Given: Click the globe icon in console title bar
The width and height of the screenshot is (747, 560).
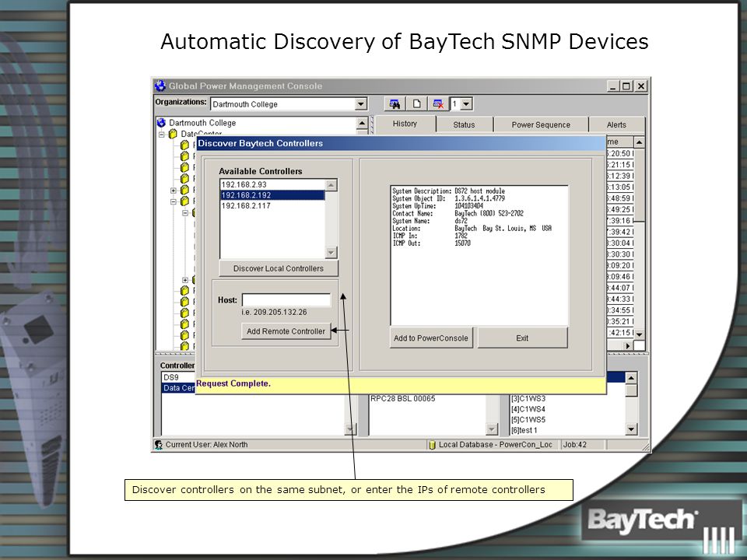Looking at the screenshot, I should tap(160, 86).
